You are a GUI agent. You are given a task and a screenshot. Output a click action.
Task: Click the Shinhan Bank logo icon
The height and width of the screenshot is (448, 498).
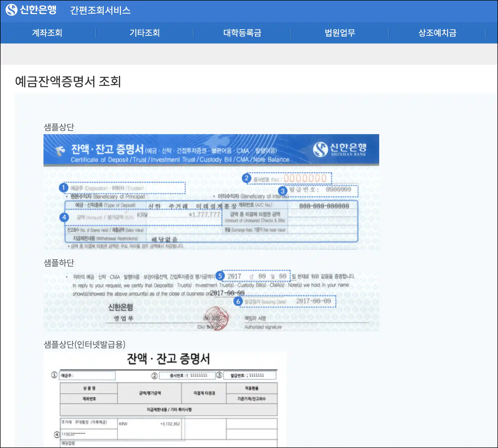[11, 10]
